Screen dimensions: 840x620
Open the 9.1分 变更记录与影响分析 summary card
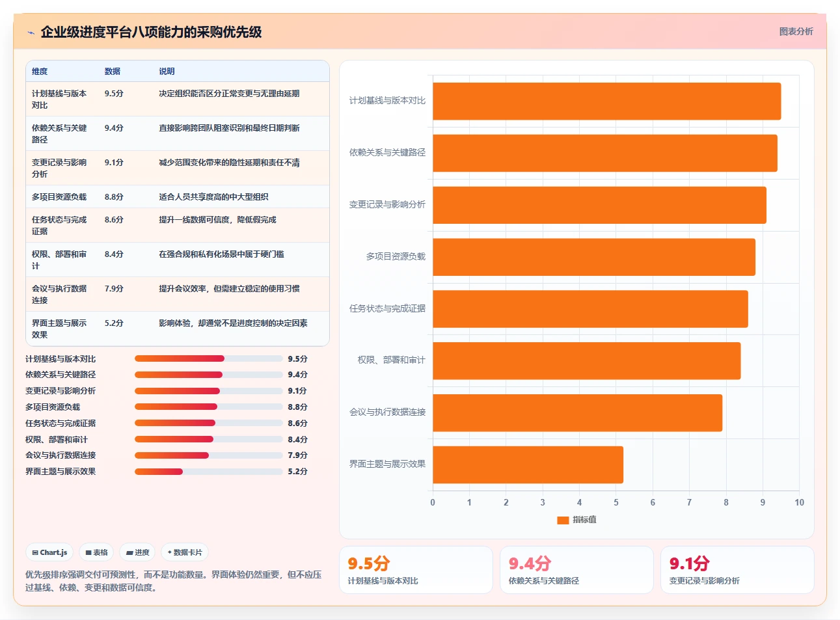click(737, 570)
